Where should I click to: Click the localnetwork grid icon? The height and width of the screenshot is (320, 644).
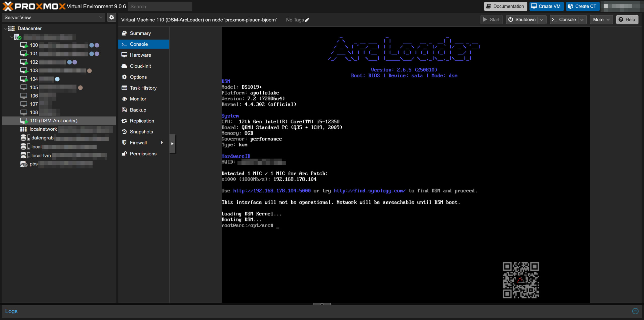point(23,129)
